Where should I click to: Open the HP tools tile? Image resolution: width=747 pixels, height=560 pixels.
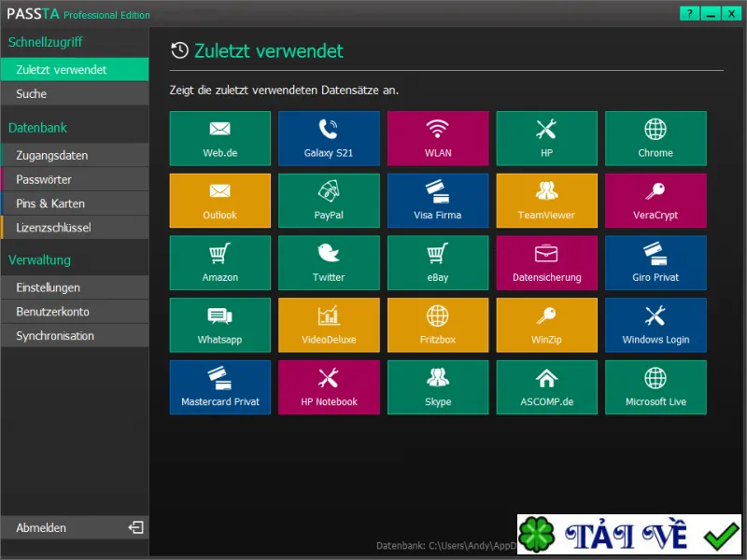(x=546, y=138)
